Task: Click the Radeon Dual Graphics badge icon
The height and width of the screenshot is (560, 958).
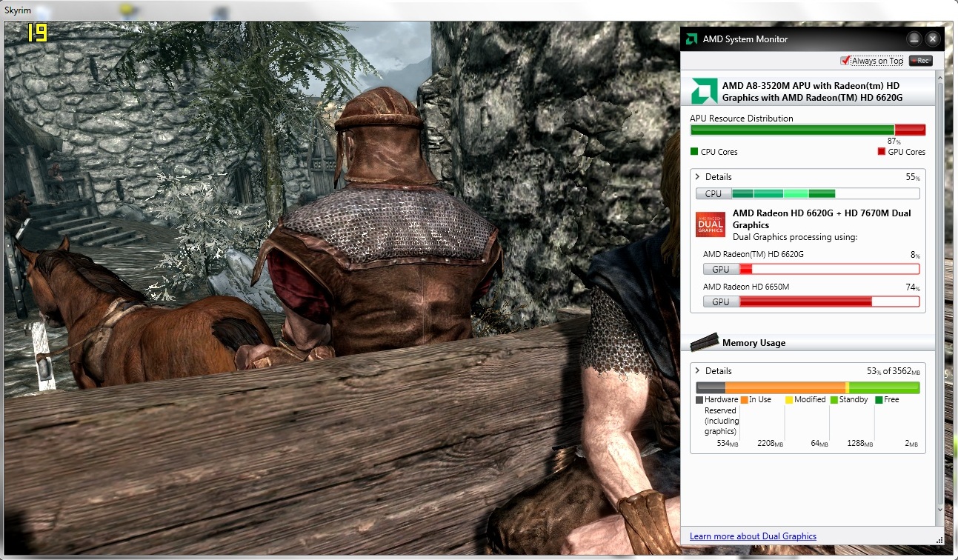Action: [711, 224]
